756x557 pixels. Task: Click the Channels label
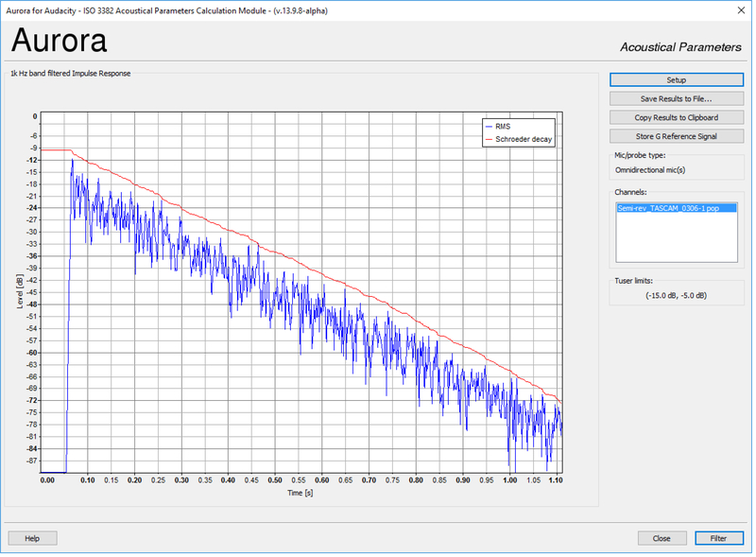click(x=630, y=192)
